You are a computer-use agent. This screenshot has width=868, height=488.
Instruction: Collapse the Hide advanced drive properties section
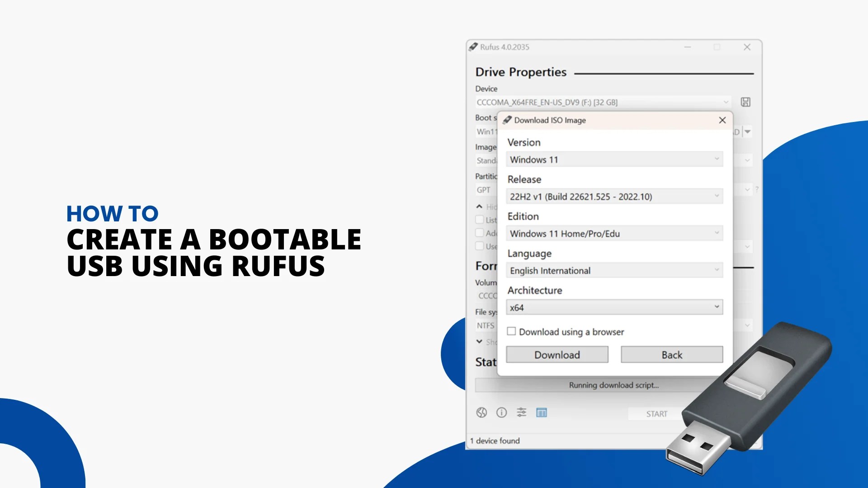pyautogui.click(x=480, y=206)
